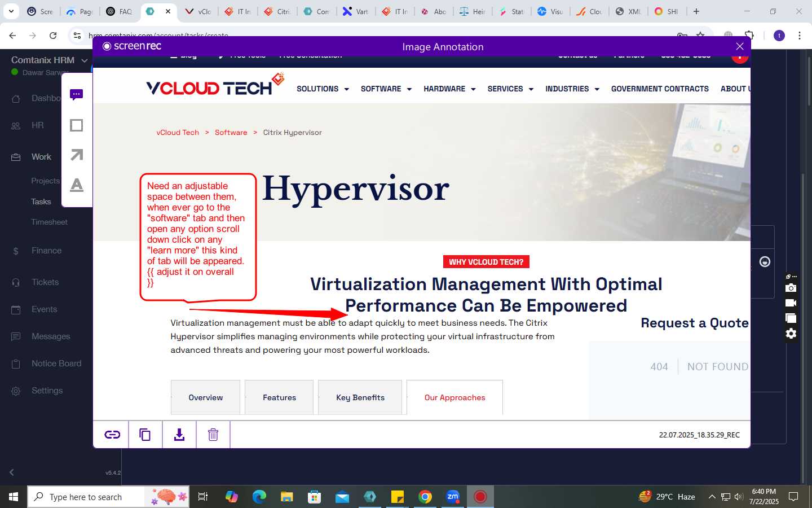Click the file name 22.07.2025_18.35.29_REC

pos(699,435)
